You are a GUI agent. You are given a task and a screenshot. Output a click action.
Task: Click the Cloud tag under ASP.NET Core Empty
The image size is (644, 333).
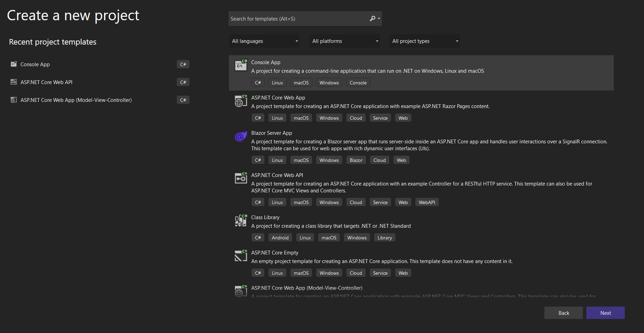click(356, 273)
